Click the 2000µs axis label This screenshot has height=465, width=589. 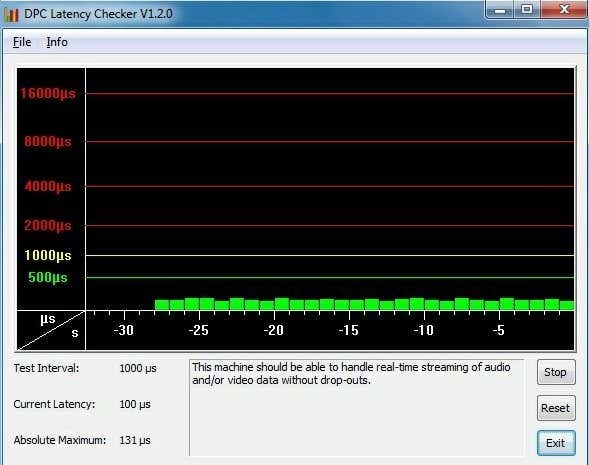point(48,226)
